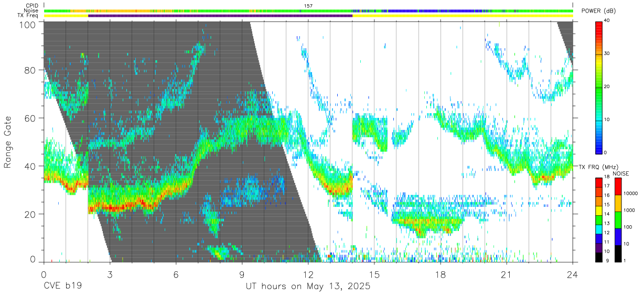Click the 11 tick on TX FRQ scale

[x=607, y=242]
